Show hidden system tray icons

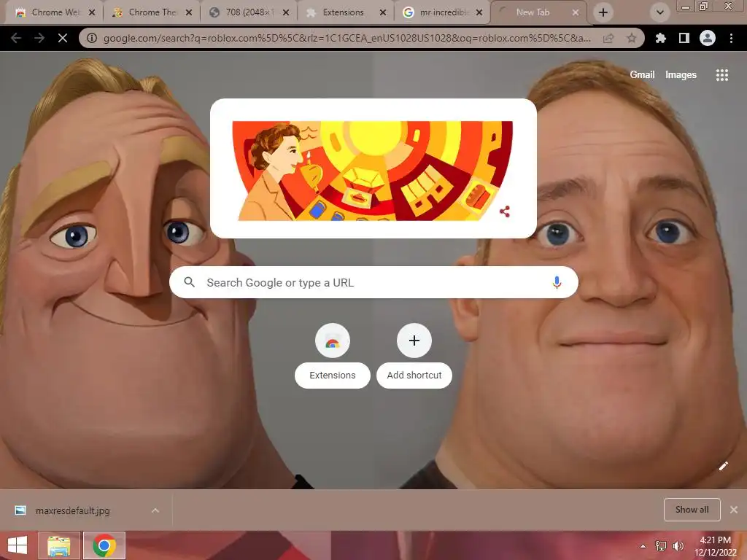[643, 546]
